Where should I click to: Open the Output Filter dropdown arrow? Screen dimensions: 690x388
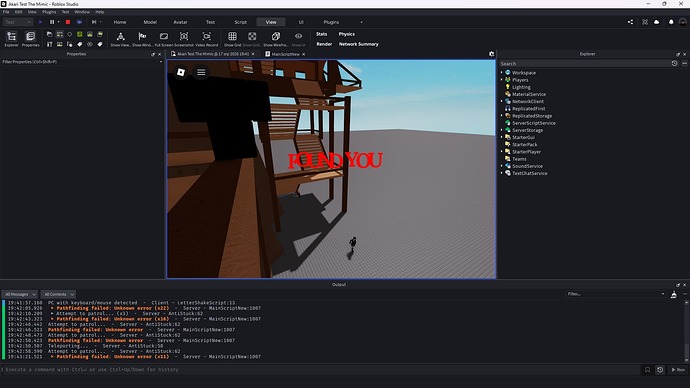click(663, 294)
